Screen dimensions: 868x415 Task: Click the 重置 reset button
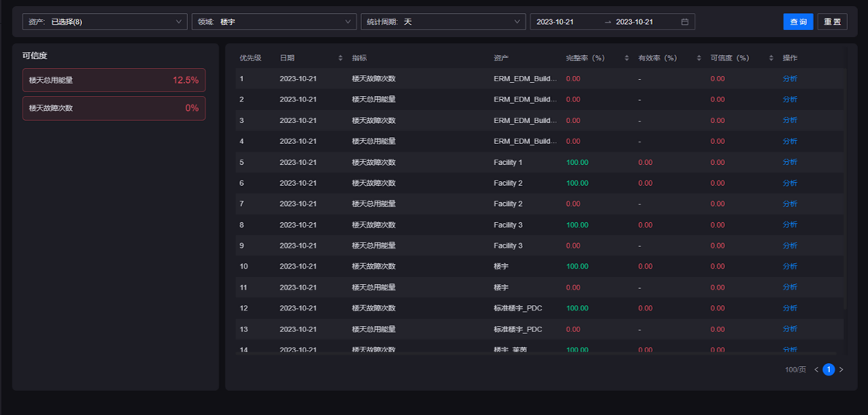(832, 22)
